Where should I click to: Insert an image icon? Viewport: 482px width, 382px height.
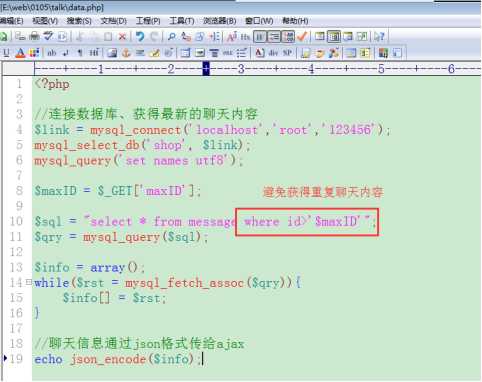point(112,53)
